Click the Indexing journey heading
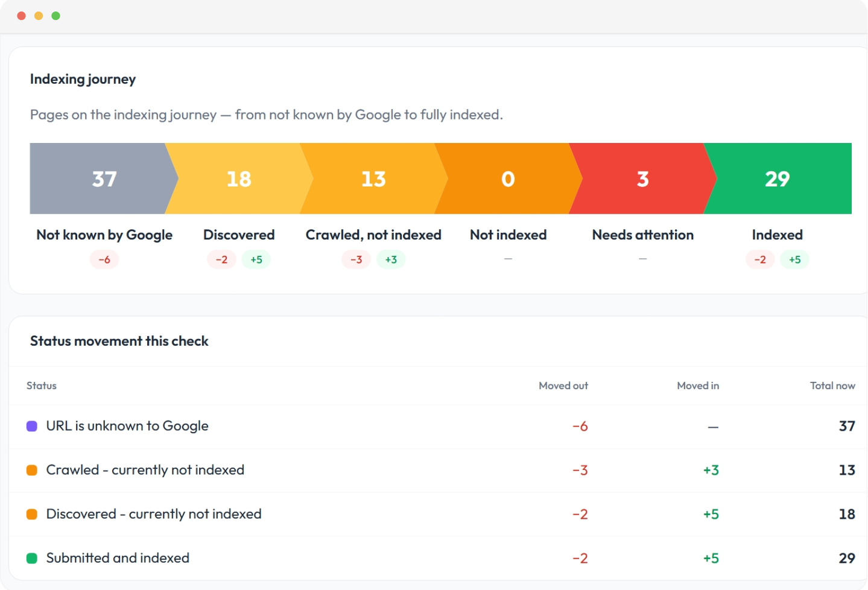 pyautogui.click(x=83, y=79)
